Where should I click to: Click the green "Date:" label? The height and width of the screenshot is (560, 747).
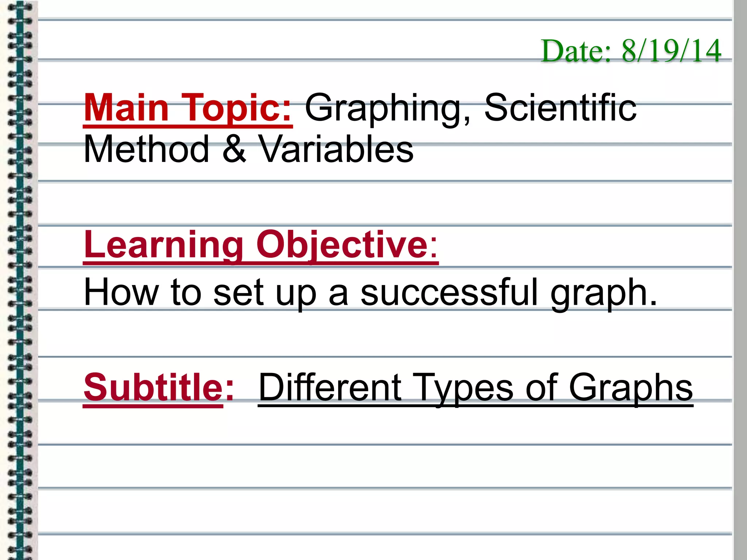[576, 51]
